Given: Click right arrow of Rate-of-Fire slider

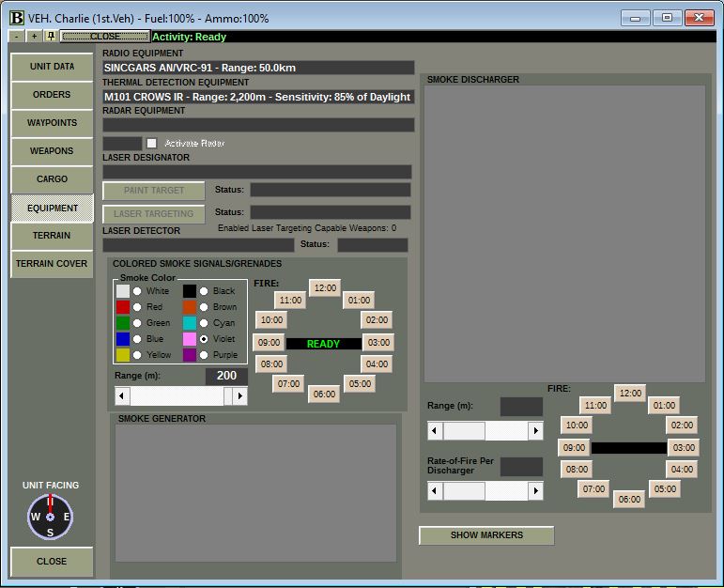Looking at the screenshot, I should [535, 490].
